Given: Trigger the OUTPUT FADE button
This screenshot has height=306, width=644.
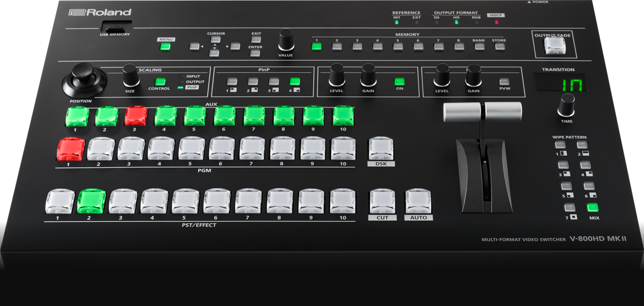Looking at the screenshot, I should [x=555, y=46].
